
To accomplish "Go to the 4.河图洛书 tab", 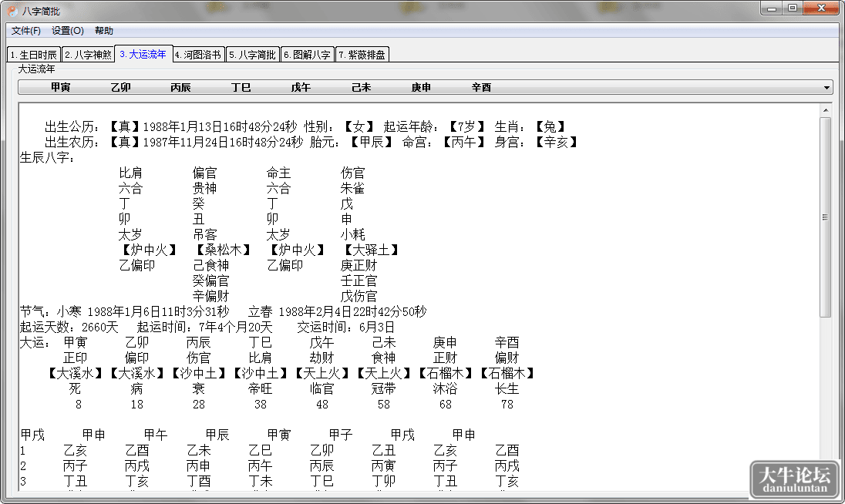I will pyautogui.click(x=198, y=55).
